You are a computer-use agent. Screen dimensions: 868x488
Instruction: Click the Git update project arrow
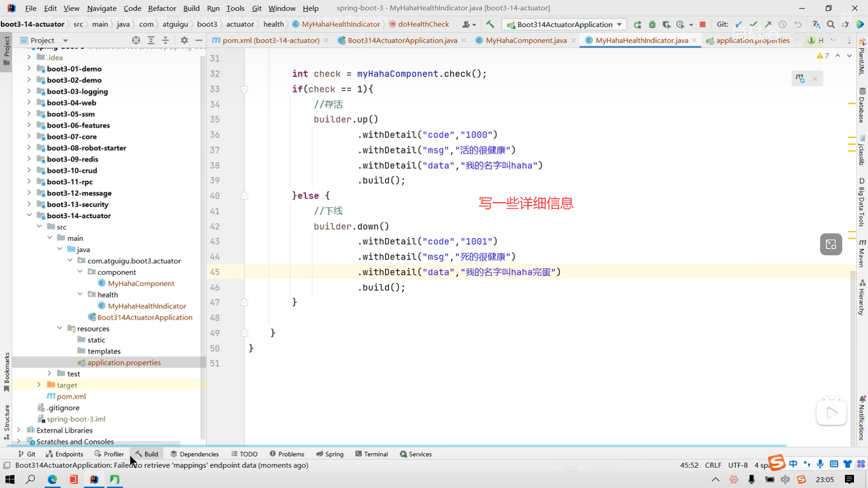(x=739, y=24)
